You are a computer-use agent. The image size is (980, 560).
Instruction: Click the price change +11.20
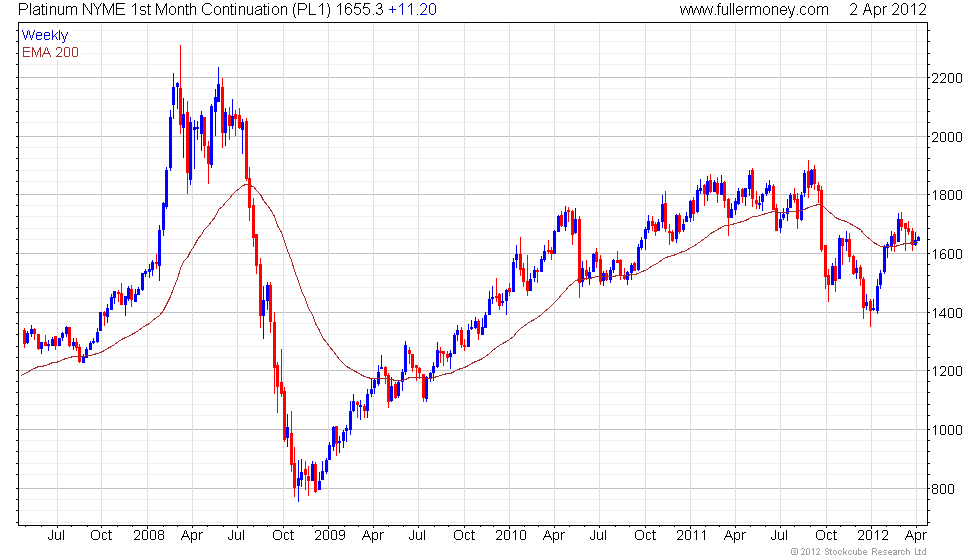[x=412, y=10]
